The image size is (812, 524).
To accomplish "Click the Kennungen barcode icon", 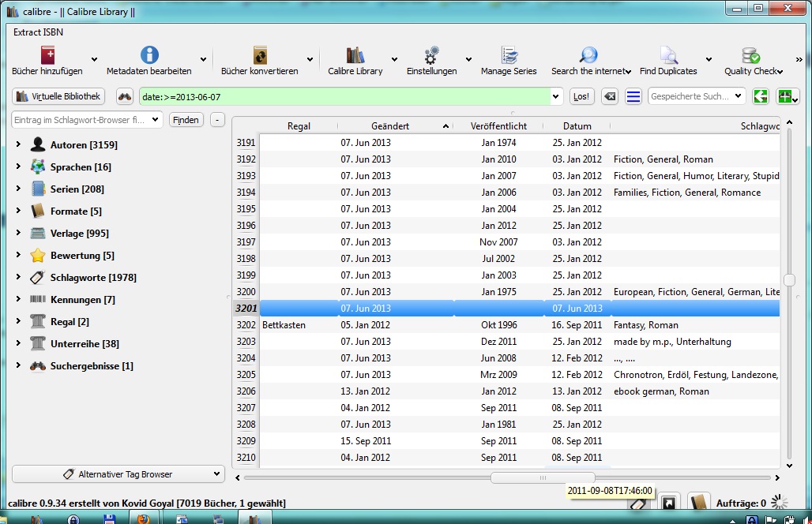I will point(38,299).
